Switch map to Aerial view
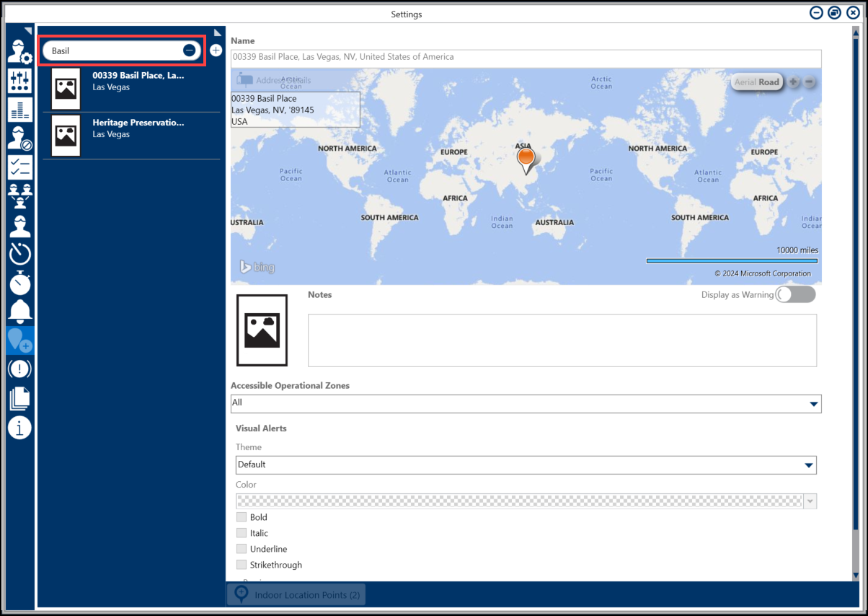 (745, 82)
